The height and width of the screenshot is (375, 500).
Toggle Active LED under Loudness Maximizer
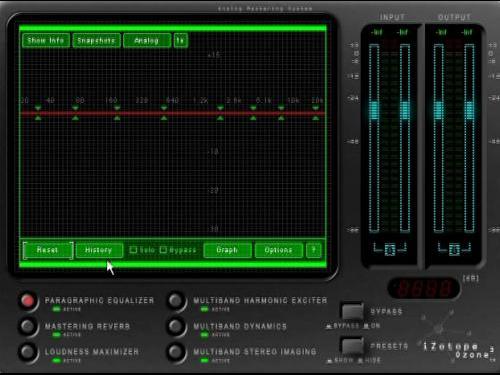coord(56,360)
